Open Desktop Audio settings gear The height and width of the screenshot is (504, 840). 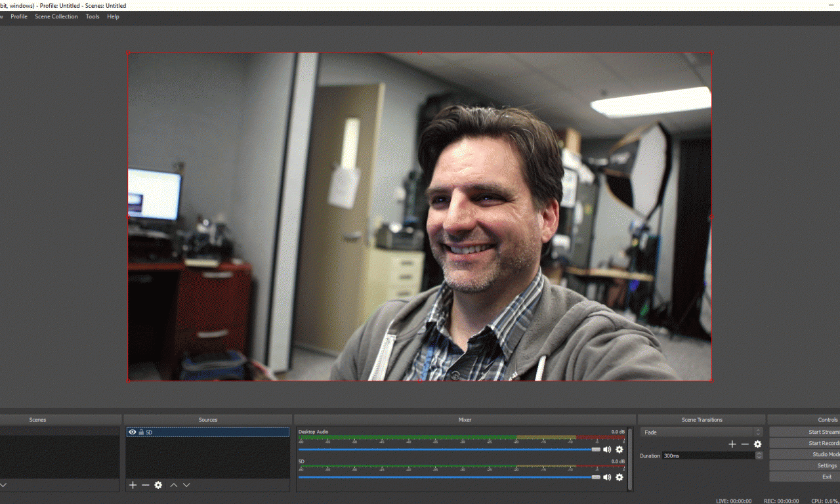tap(619, 450)
